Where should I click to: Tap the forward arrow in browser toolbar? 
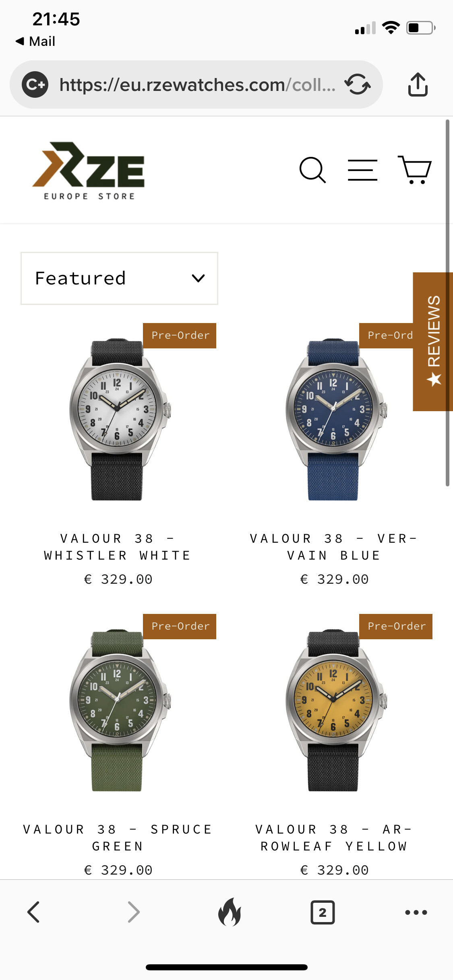pos(134,912)
